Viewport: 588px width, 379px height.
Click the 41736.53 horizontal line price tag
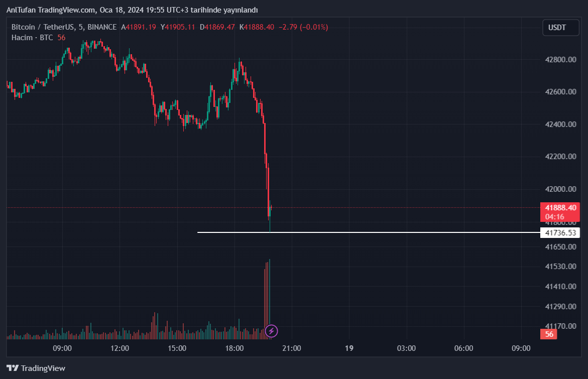point(559,233)
